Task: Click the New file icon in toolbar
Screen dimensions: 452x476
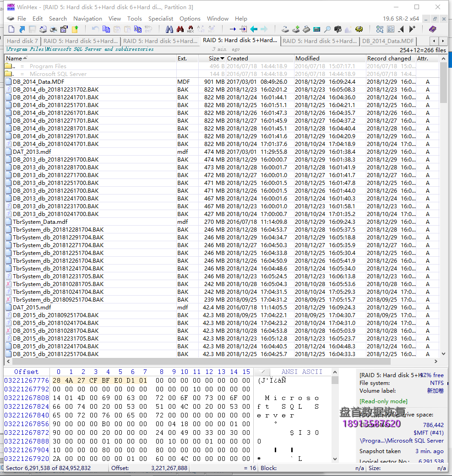Action: (11, 29)
